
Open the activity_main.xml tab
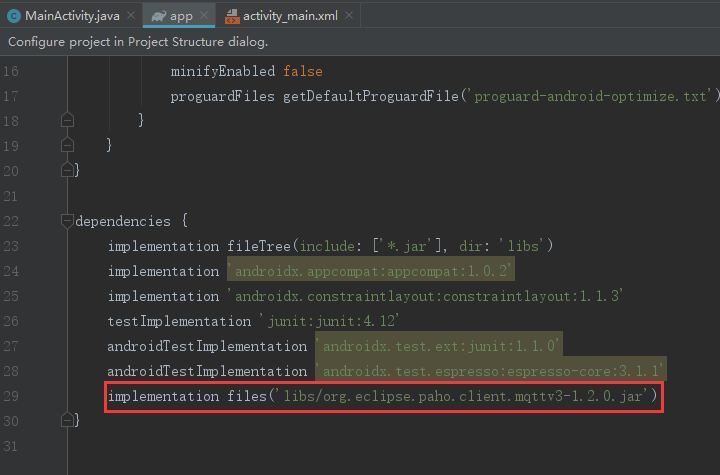(x=290, y=16)
